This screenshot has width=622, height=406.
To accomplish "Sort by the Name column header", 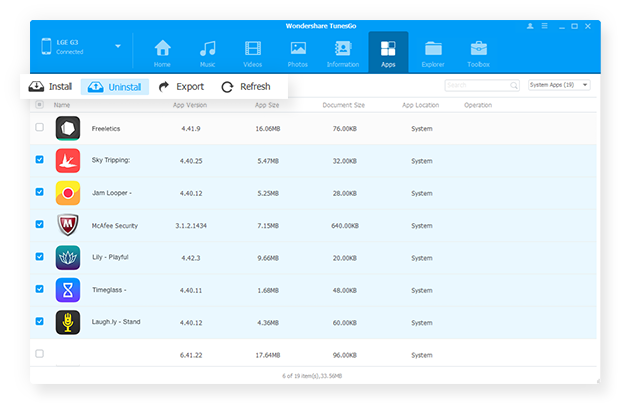I will [x=62, y=105].
